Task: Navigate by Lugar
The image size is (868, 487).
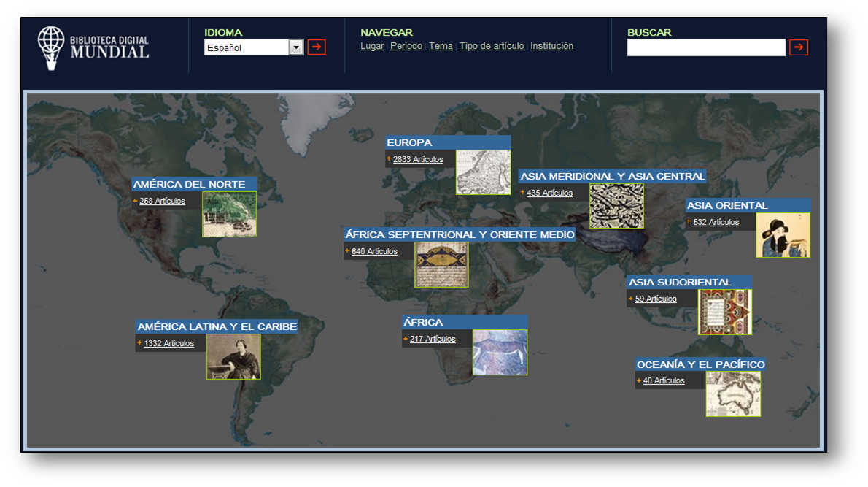Action: [x=372, y=46]
